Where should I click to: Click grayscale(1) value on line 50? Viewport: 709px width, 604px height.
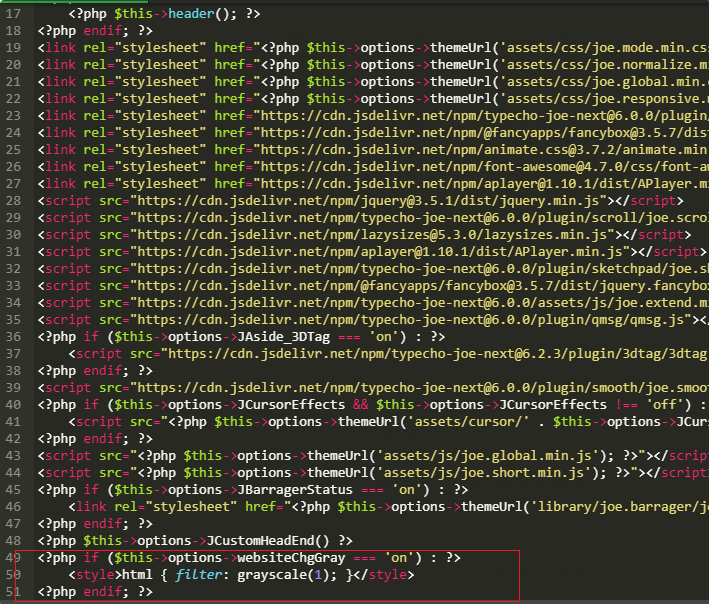tap(283, 575)
